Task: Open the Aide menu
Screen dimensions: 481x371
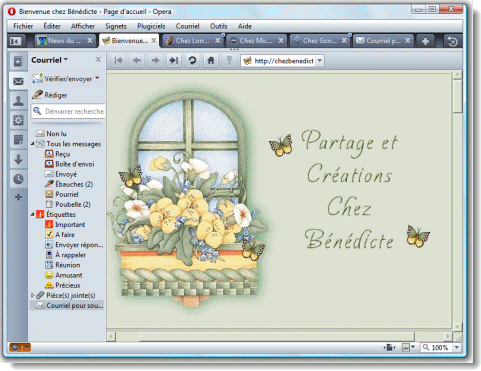Action: (245, 26)
